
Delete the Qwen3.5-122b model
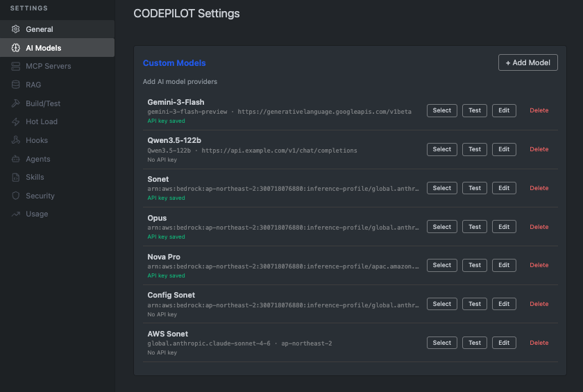tap(539, 149)
